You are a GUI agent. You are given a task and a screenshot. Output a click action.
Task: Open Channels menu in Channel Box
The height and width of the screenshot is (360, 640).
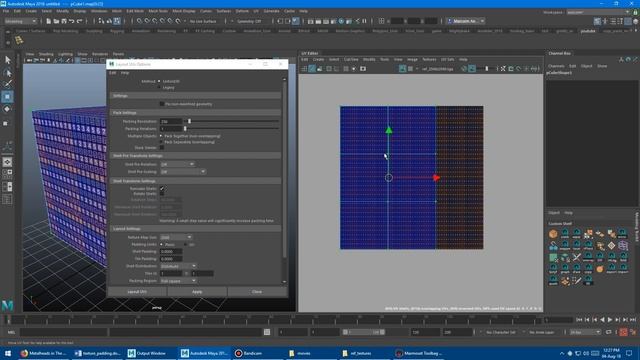click(556, 66)
